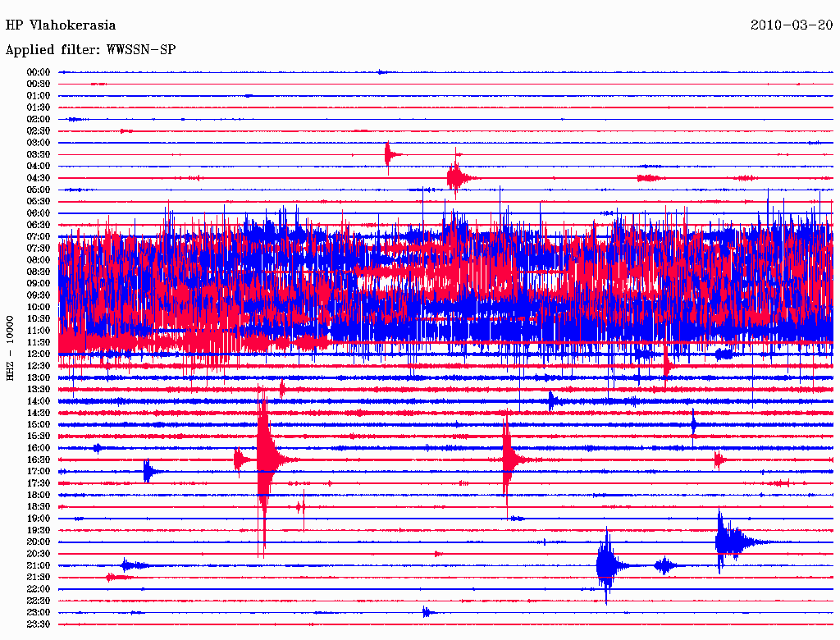Click the 01:30 time label
840x640 pixels.
coord(39,107)
